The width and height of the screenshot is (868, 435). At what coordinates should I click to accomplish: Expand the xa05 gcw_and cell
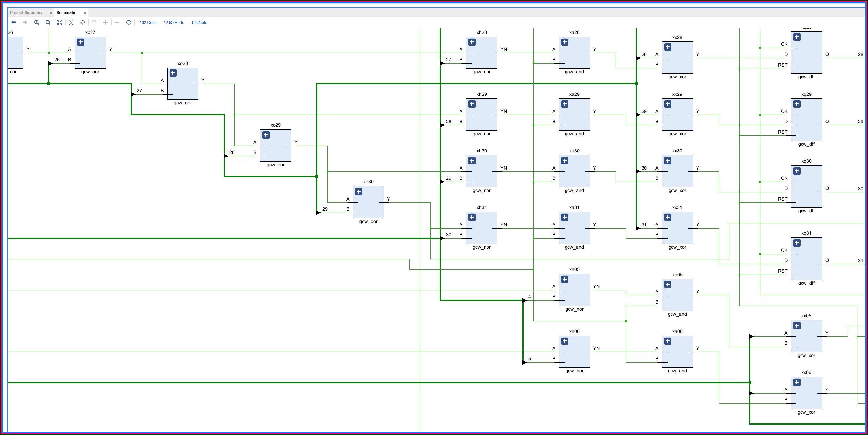pos(668,285)
